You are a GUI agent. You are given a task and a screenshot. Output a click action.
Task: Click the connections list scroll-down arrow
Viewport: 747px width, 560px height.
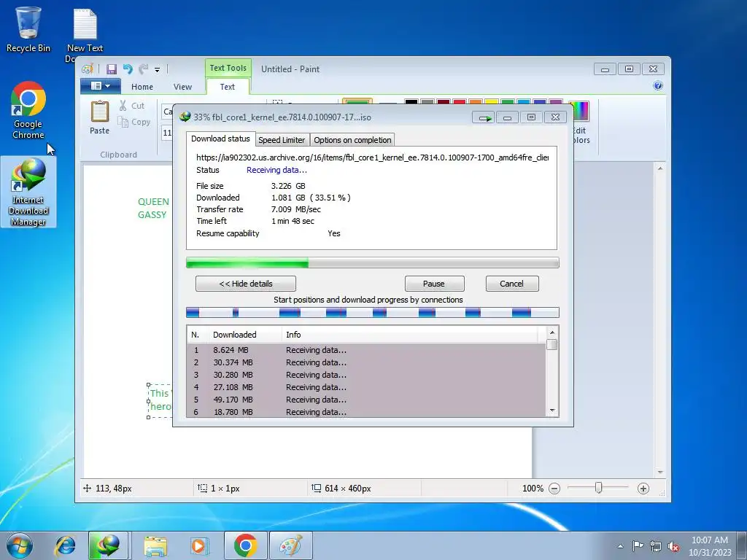(x=552, y=411)
